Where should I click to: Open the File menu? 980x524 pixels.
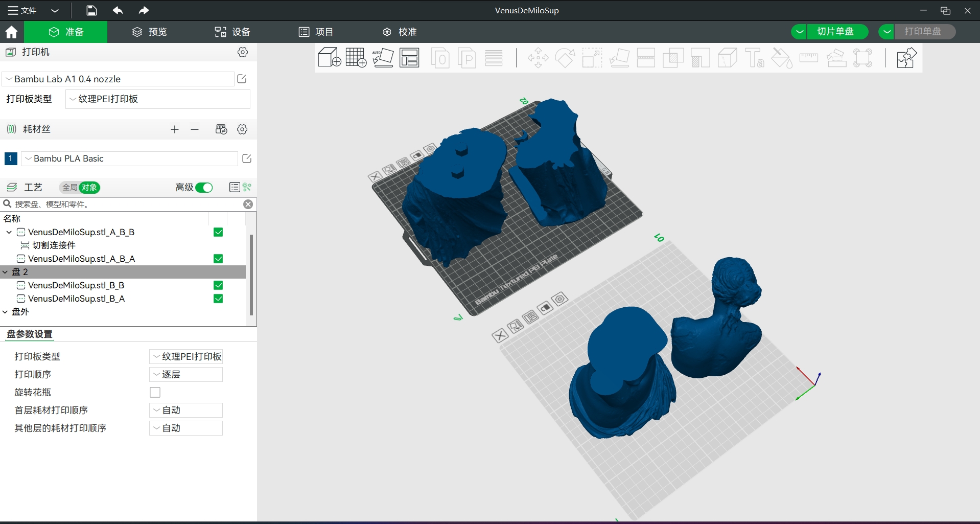click(x=22, y=10)
